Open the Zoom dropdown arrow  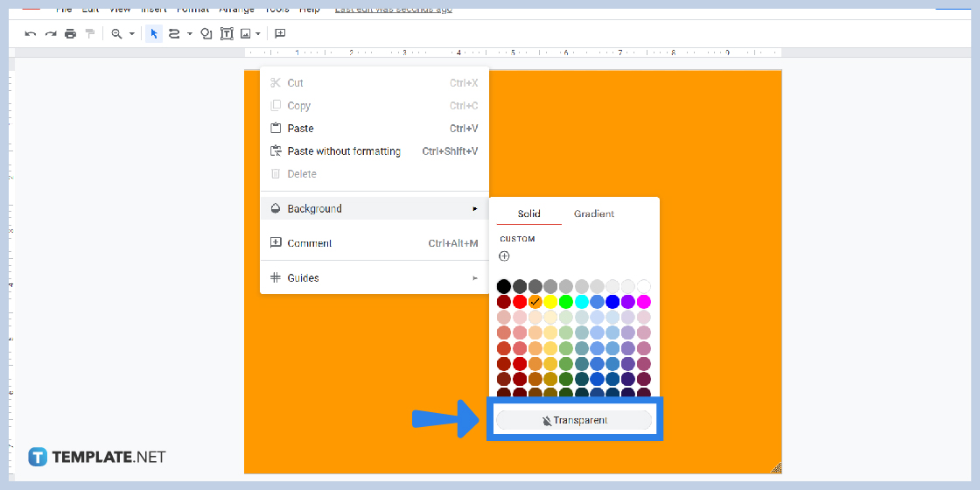pyautogui.click(x=132, y=34)
